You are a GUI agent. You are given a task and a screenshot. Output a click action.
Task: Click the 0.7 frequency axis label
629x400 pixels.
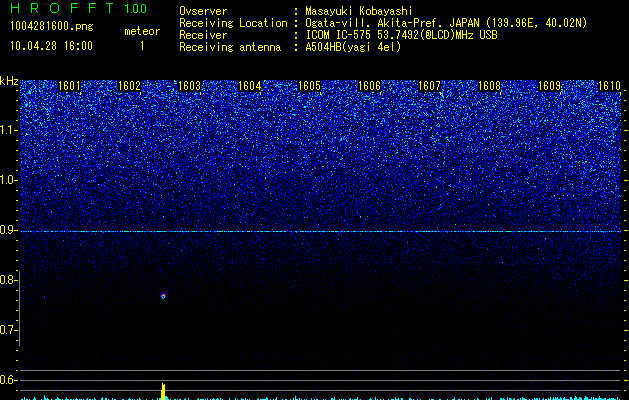9,330
